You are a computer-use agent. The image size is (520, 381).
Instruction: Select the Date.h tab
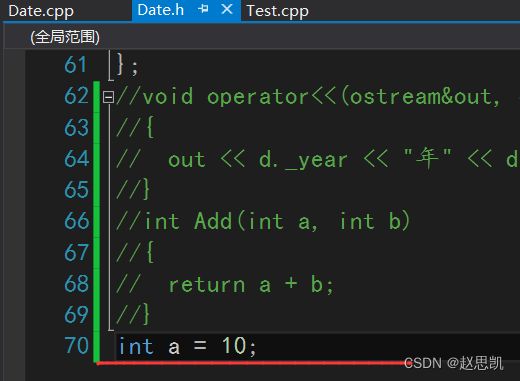click(161, 10)
